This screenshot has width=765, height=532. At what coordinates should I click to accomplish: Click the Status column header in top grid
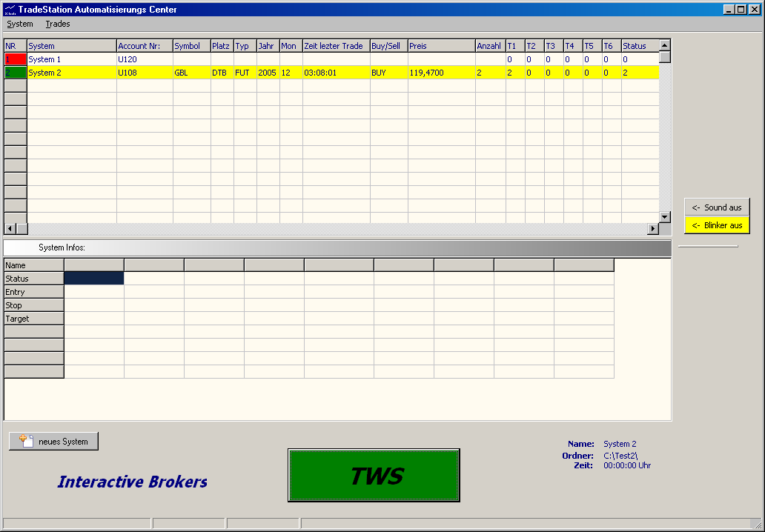pyautogui.click(x=640, y=46)
